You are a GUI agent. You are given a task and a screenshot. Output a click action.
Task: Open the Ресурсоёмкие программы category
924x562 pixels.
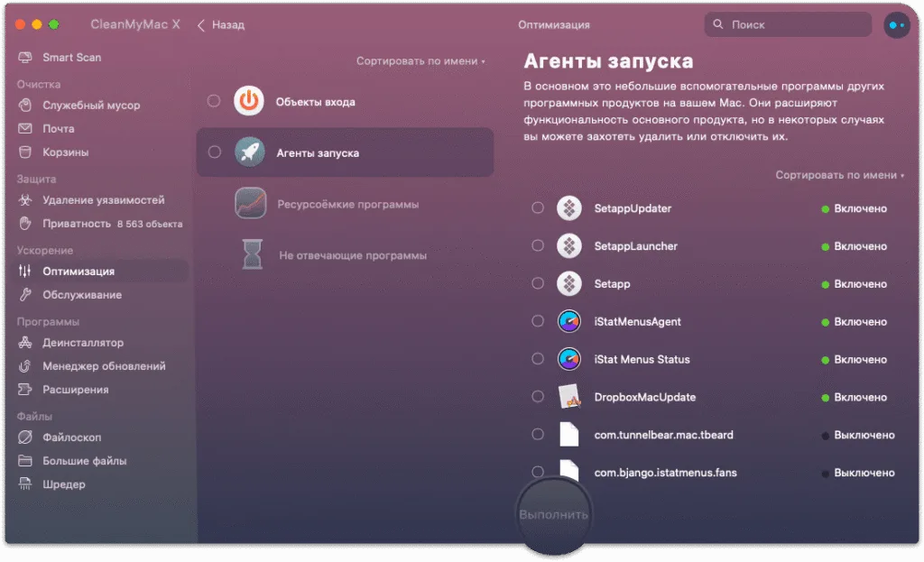347,204
